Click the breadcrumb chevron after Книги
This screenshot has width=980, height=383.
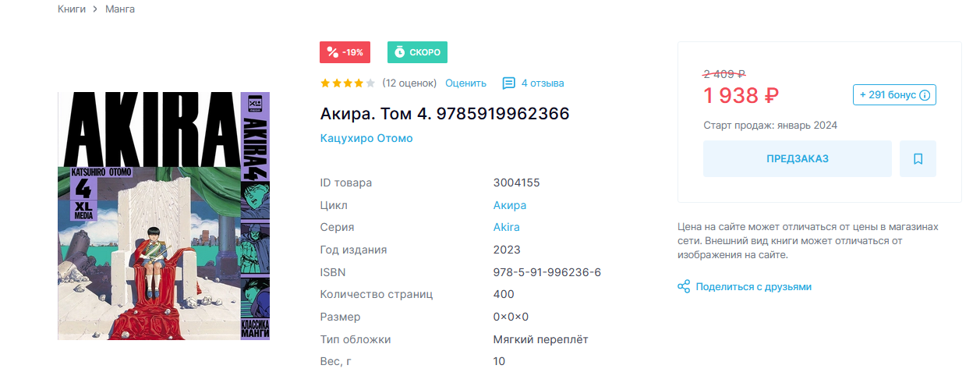(95, 9)
